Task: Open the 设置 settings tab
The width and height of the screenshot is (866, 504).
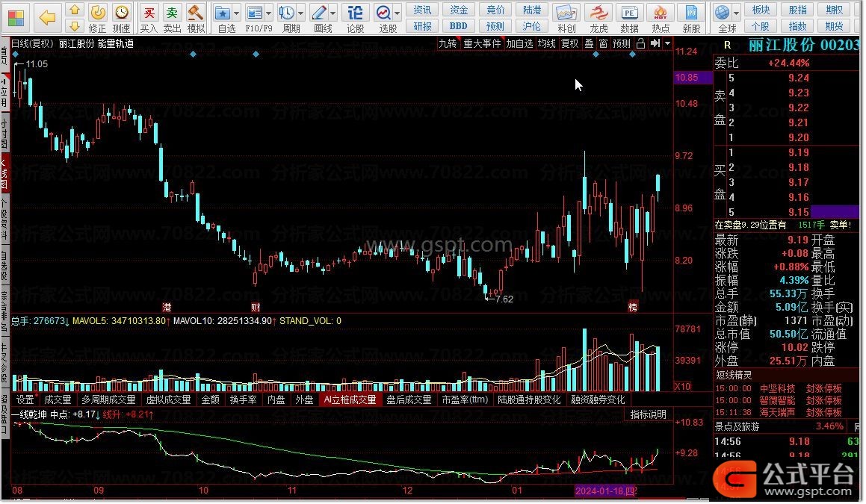Action: click(x=25, y=399)
